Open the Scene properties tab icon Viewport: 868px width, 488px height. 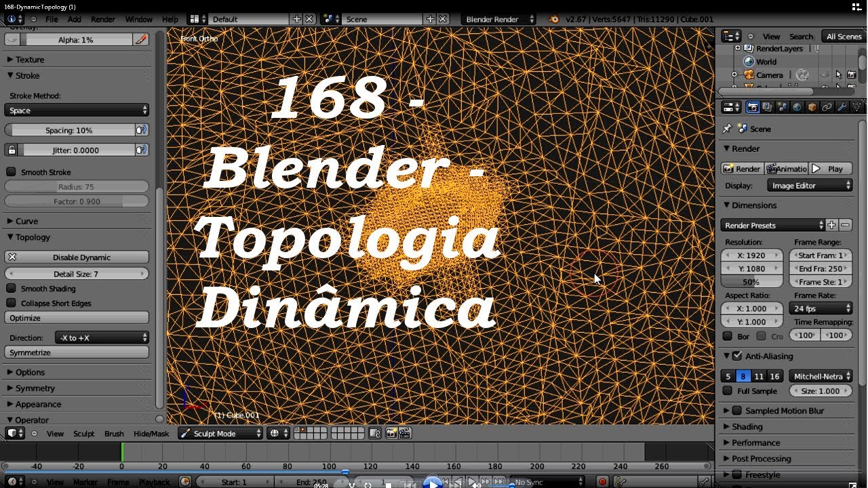click(782, 107)
